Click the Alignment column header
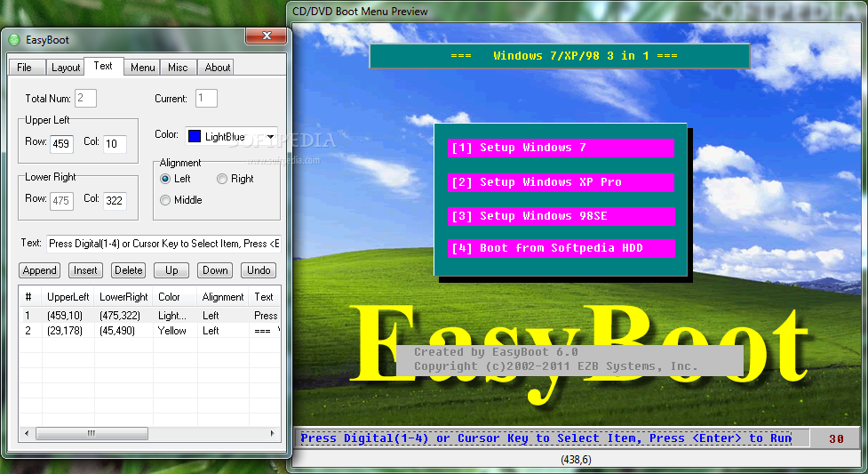Viewport: 868px width, 474px height. (222, 297)
